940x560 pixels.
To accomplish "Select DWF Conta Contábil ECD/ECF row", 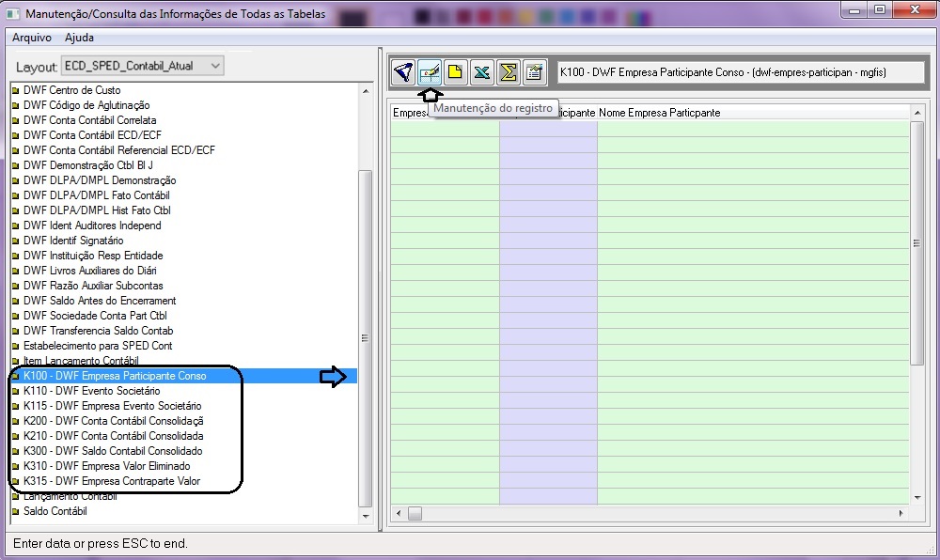I will 92,134.
